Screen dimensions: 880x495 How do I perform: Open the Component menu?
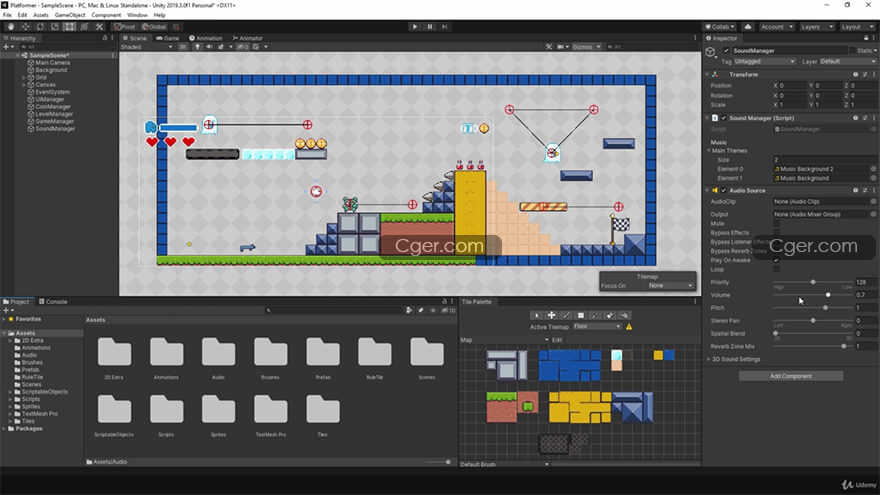pos(106,15)
